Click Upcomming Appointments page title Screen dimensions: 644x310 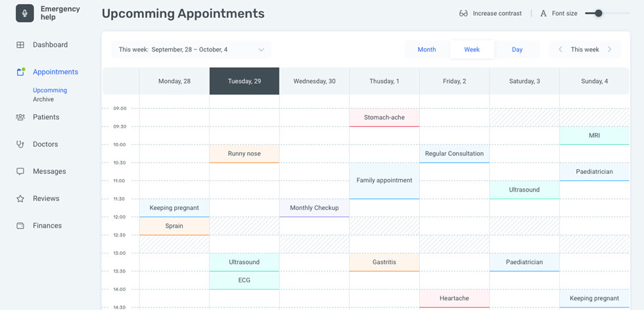point(183,14)
